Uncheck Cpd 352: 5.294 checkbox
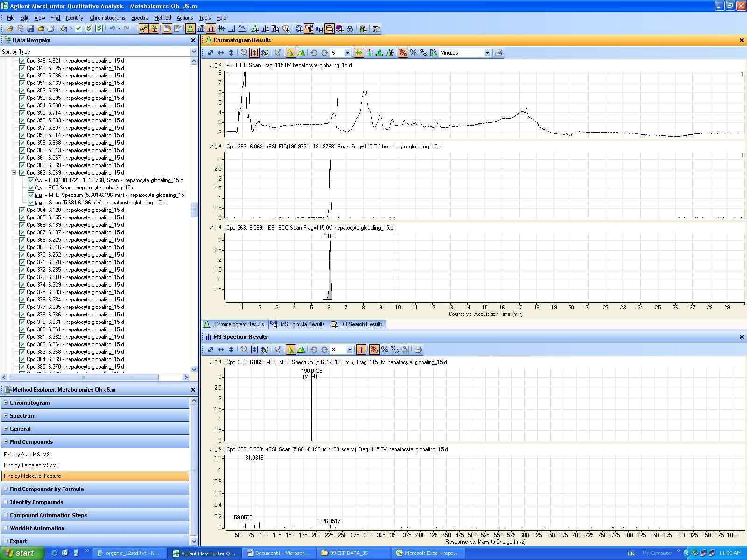The width and height of the screenshot is (747, 560). (x=22, y=91)
